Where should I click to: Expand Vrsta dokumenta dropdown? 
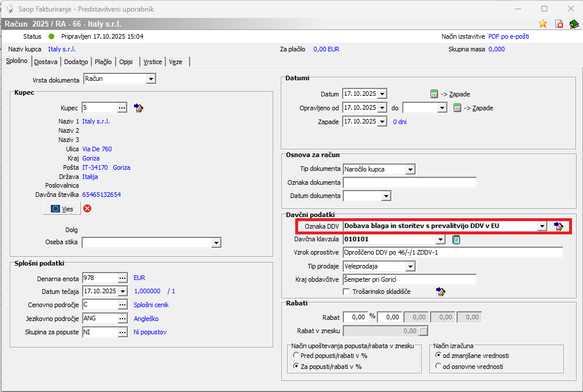pos(151,79)
